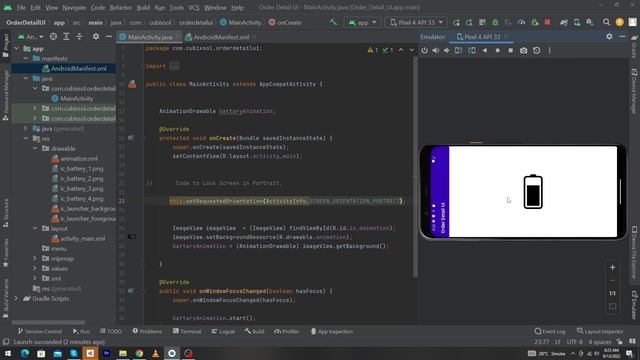
Task: Switch to the MainActivity.java editor tab
Action: tap(150, 37)
